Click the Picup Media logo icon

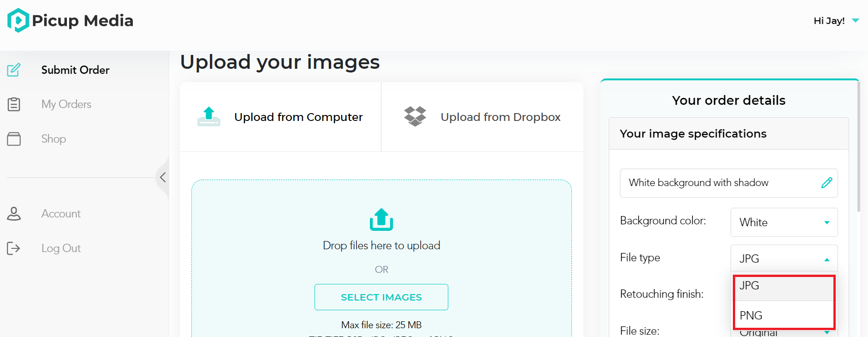pyautogui.click(x=18, y=20)
